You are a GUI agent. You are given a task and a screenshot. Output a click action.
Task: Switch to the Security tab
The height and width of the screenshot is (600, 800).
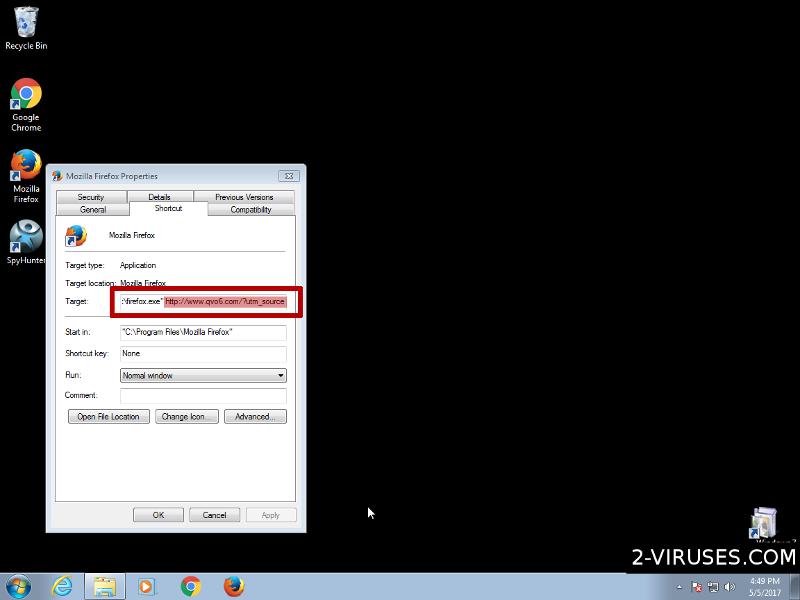91,197
